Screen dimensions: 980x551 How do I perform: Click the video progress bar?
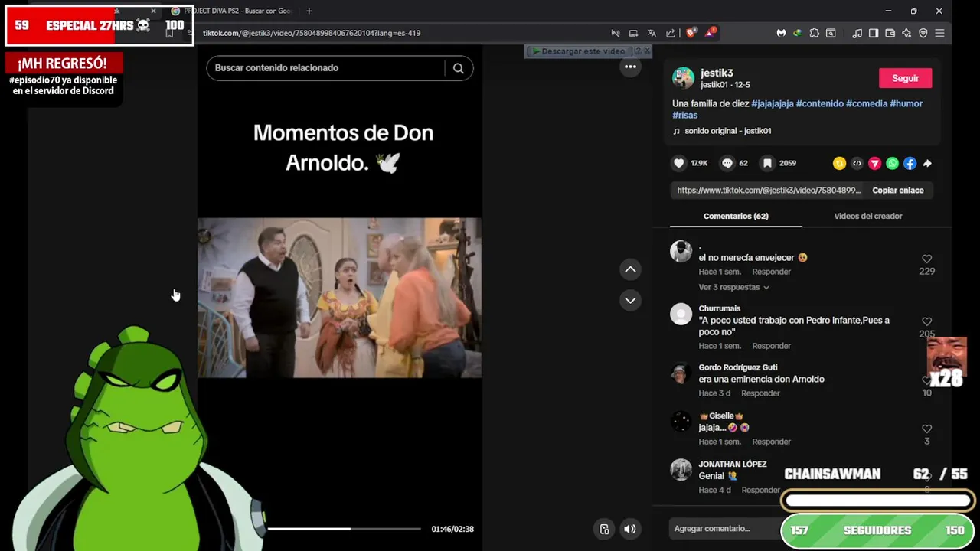(344, 529)
